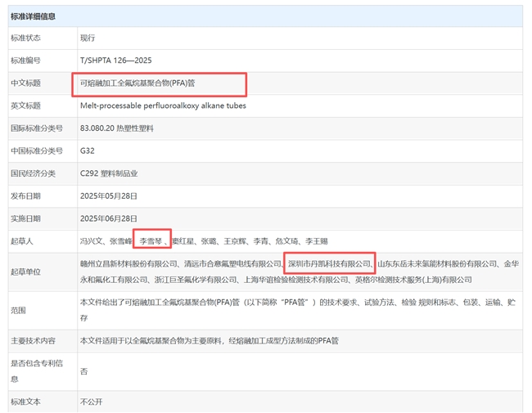Click C292 塑料制品业 classification
Screen dimensions: 532x413
click(109, 173)
